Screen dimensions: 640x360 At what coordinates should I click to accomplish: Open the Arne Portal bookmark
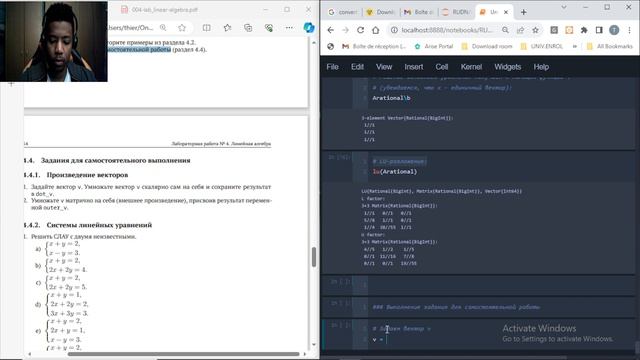[433, 47]
